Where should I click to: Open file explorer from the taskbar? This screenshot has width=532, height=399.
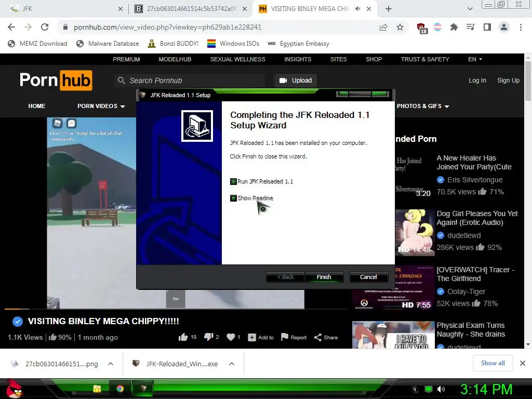[97, 389]
